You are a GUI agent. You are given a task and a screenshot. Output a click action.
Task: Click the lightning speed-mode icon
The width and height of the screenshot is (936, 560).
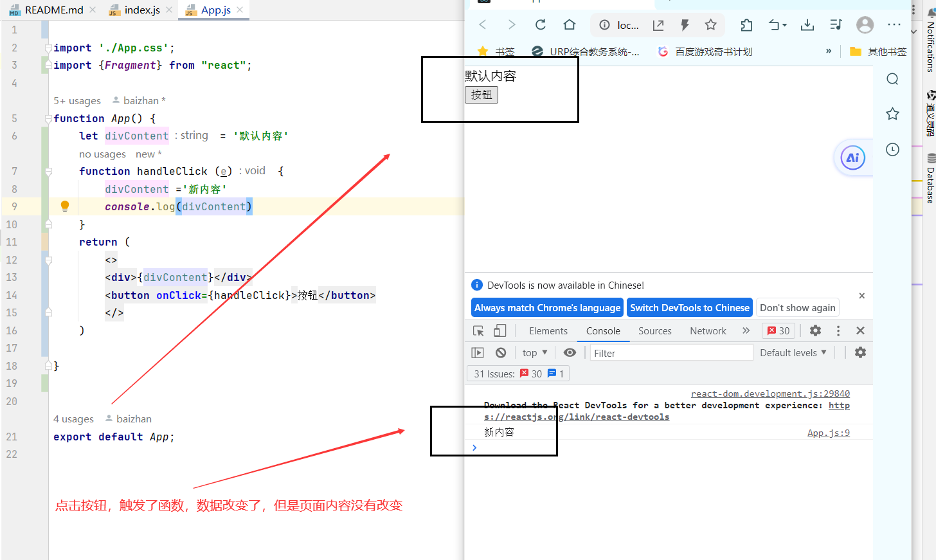point(685,25)
